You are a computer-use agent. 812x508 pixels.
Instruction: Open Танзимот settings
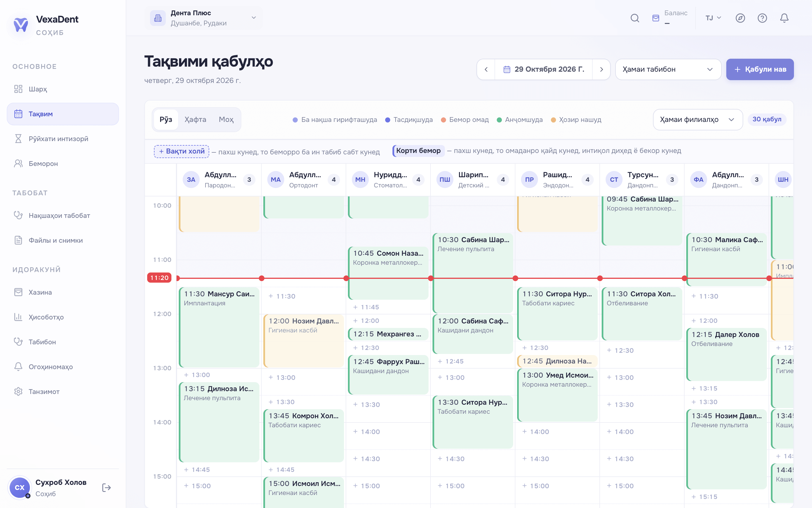[63, 392]
